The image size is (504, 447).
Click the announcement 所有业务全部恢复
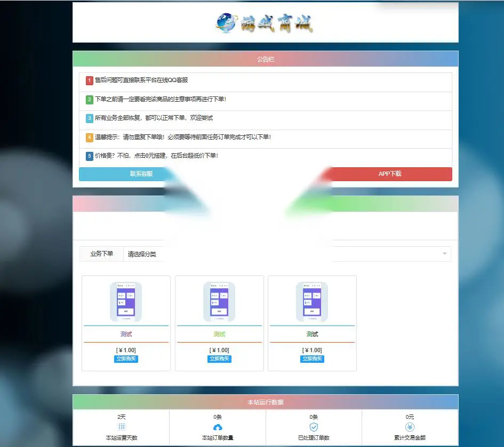[x=154, y=118]
